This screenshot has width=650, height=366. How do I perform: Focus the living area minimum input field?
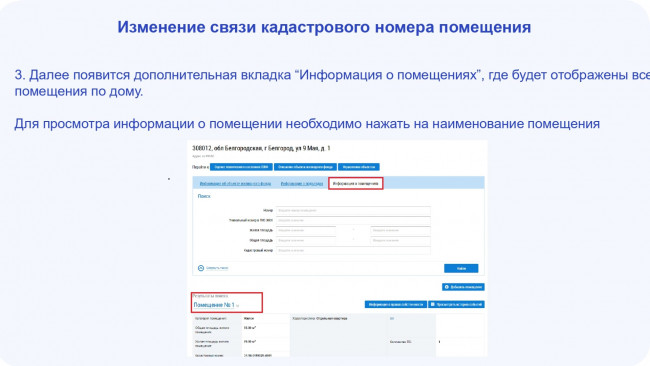[306, 230]
